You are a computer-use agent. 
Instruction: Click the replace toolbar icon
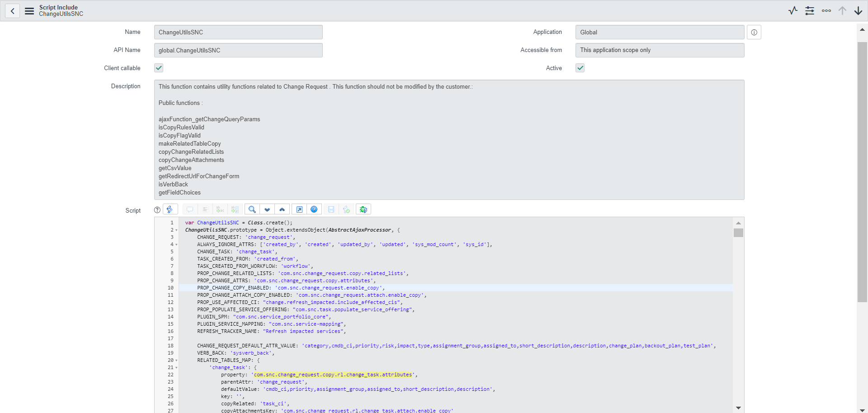coord(220,209)
